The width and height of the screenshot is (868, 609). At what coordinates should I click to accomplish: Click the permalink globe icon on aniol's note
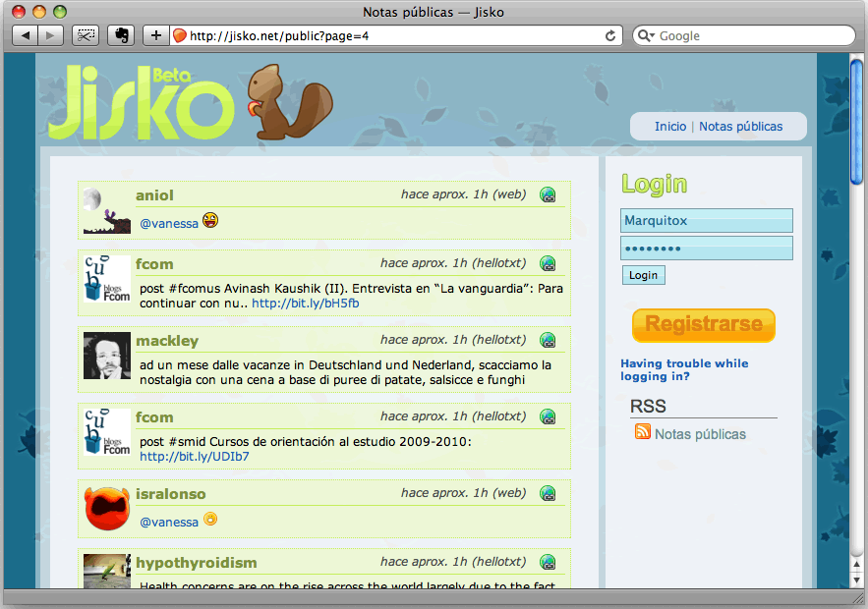tap(548, 194)
